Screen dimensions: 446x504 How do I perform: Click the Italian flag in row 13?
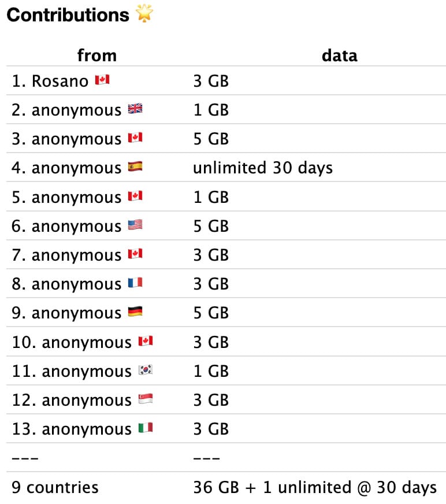(146, 429)
